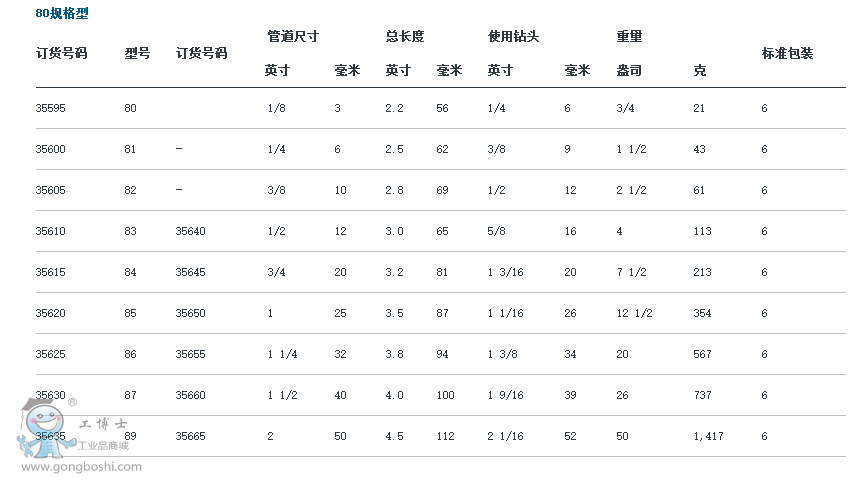Click the 工博士 brand text watermark

(x=103, y=424)
